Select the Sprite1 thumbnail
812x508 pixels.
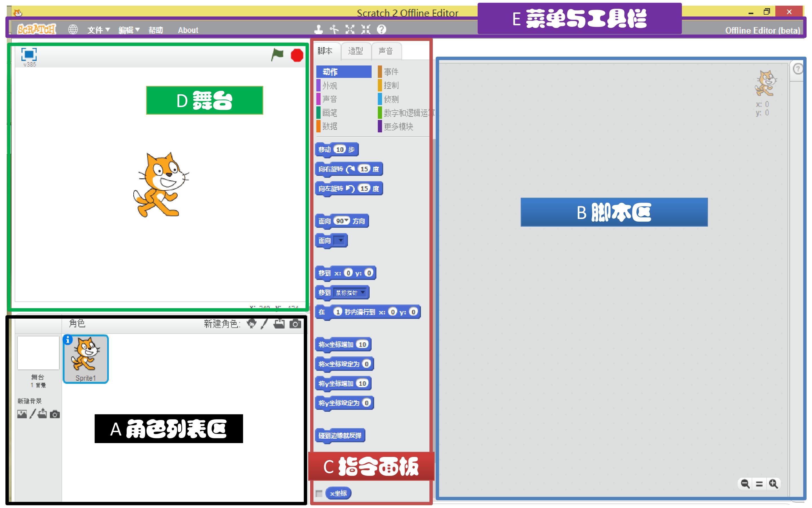pos(85,359)
